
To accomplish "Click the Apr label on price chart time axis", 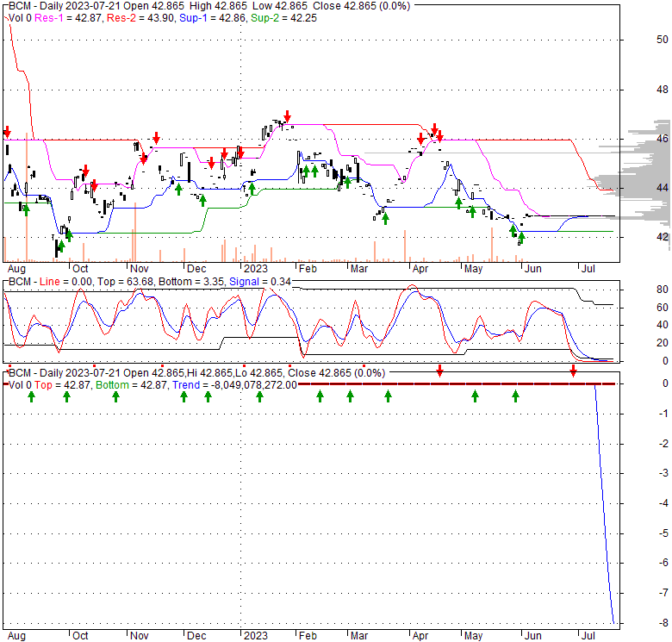I will coord(420,269).
